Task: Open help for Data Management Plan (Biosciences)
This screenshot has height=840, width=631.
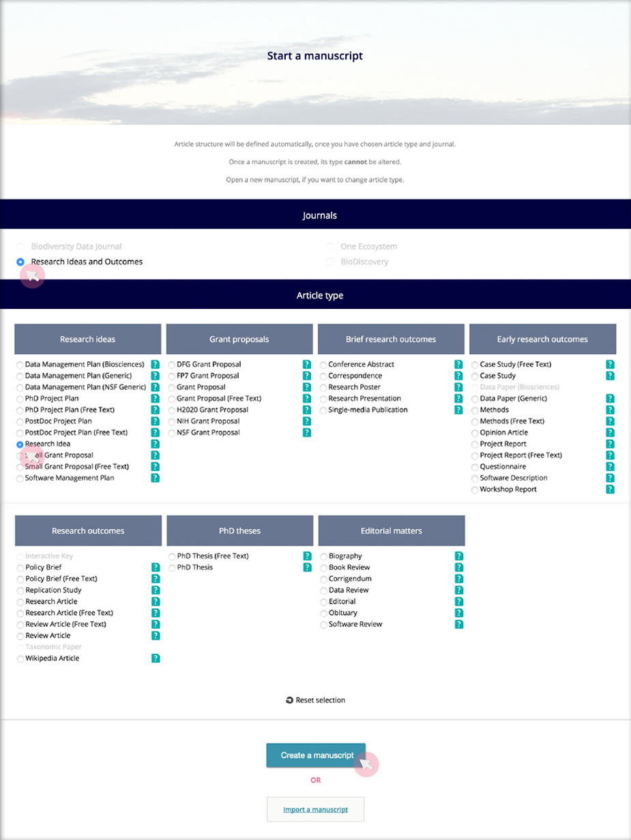Action: pyautogui.click(x=156, y=365)
